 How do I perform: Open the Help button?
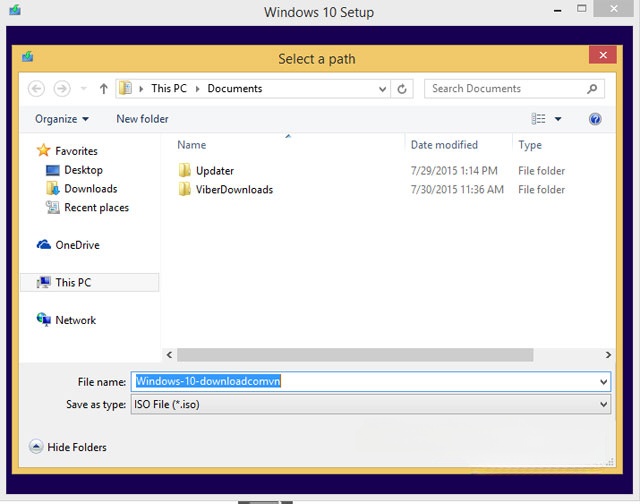point(595,119)
